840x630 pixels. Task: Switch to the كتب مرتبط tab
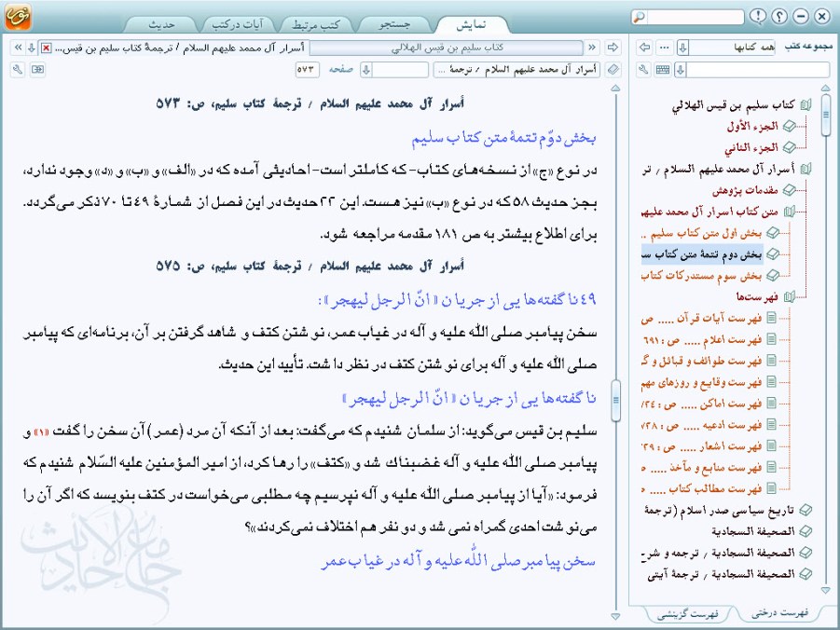coord(315,24)
